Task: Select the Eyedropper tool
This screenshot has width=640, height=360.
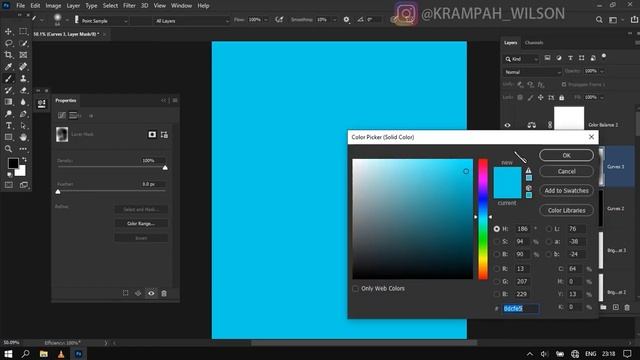Action: tap(8, 67)
